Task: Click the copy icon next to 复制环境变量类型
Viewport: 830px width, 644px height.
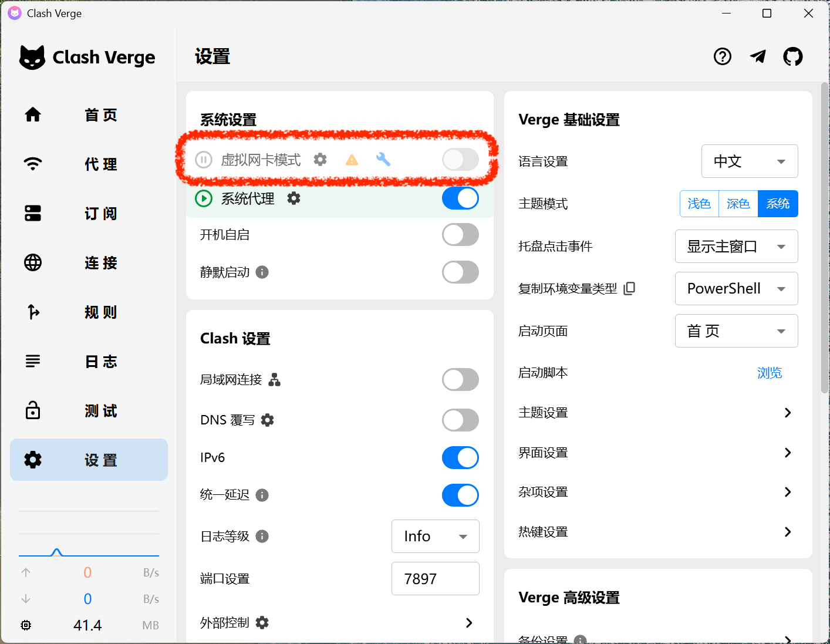Action: click(x=629, y=288)
